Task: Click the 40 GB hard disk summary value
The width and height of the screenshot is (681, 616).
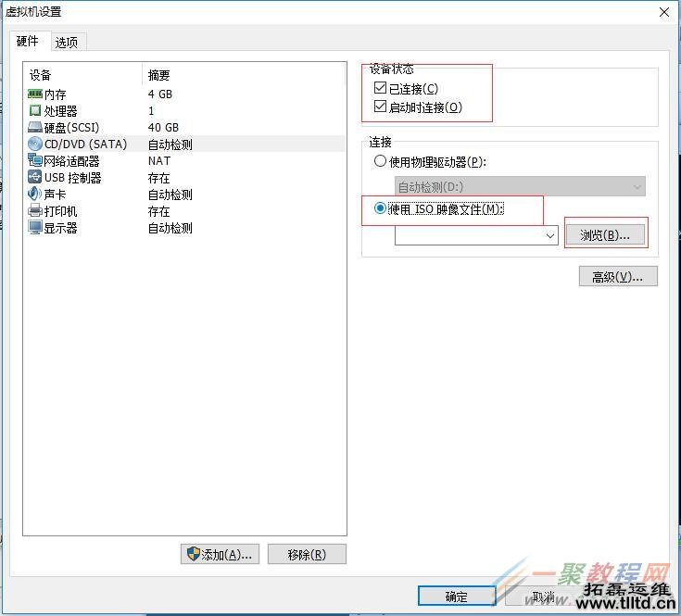Action: click(x=163, y=127)
